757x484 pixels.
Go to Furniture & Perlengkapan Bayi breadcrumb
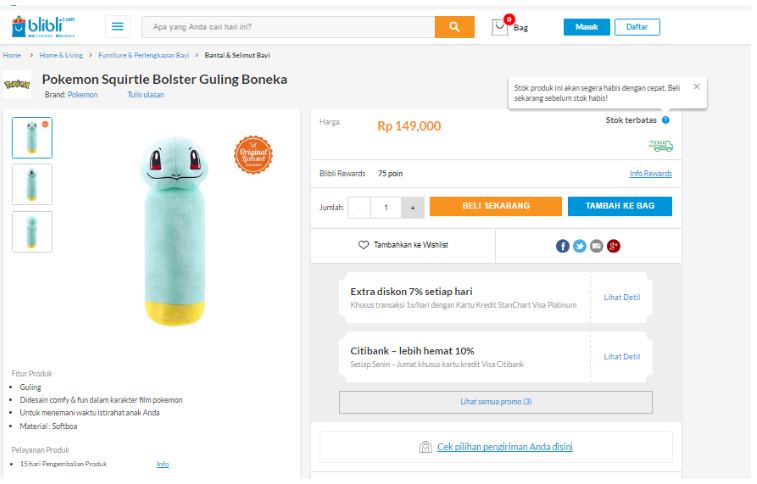144,55
